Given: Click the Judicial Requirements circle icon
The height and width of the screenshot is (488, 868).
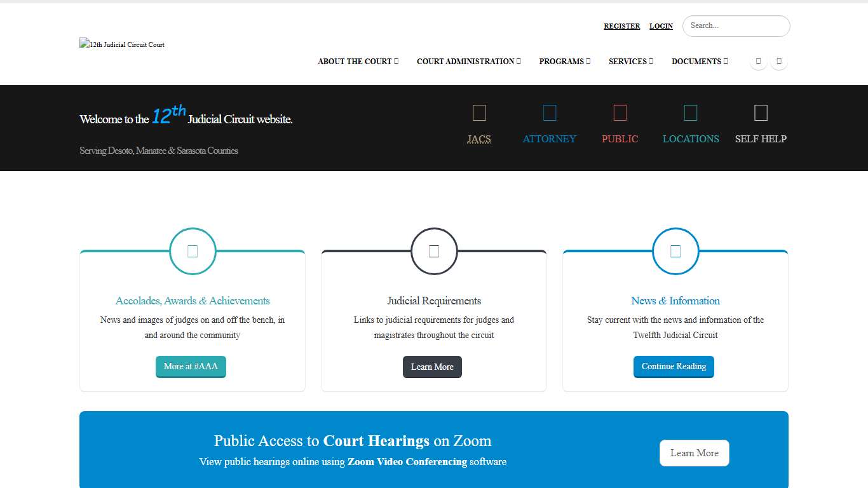Looking at the screenshot, I should click(x=433, y=251).
